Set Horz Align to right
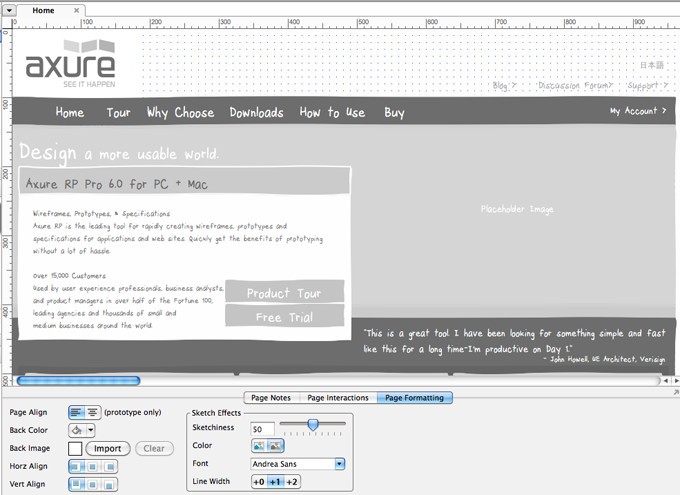Image resolution: width=680 pixels, height=495 pixels. tap(109, 467)
